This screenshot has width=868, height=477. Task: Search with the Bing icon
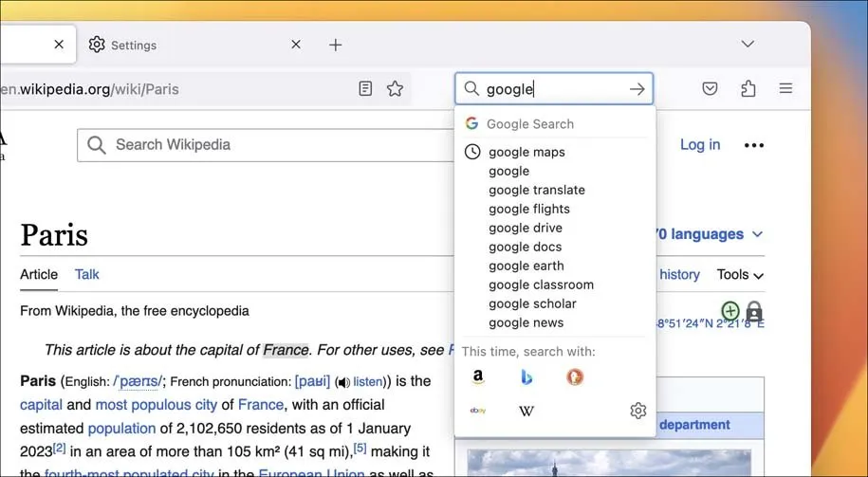tap(526, 377)
